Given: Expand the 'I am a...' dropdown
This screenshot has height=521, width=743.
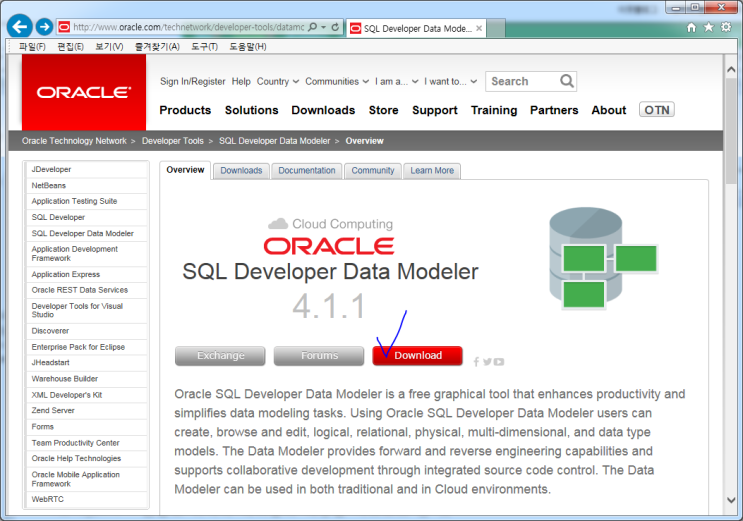Looking at the screenshot, I should 397,82.
